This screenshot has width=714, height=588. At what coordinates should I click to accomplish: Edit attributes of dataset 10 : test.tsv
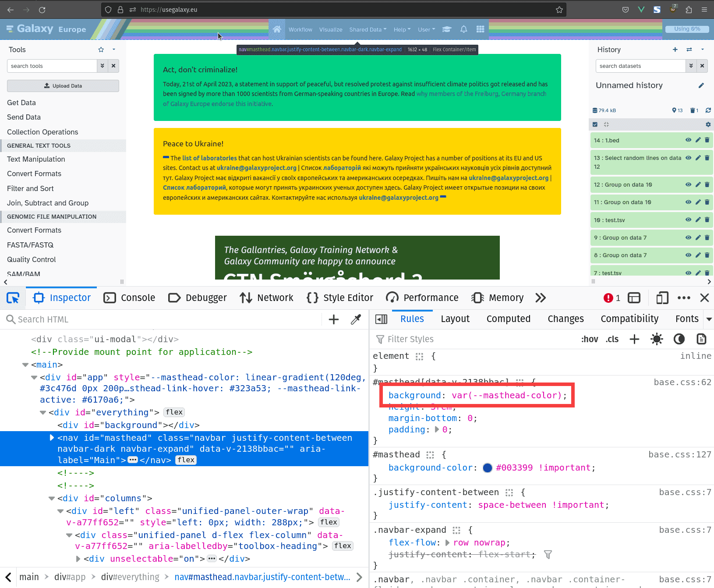click(698, 220)
